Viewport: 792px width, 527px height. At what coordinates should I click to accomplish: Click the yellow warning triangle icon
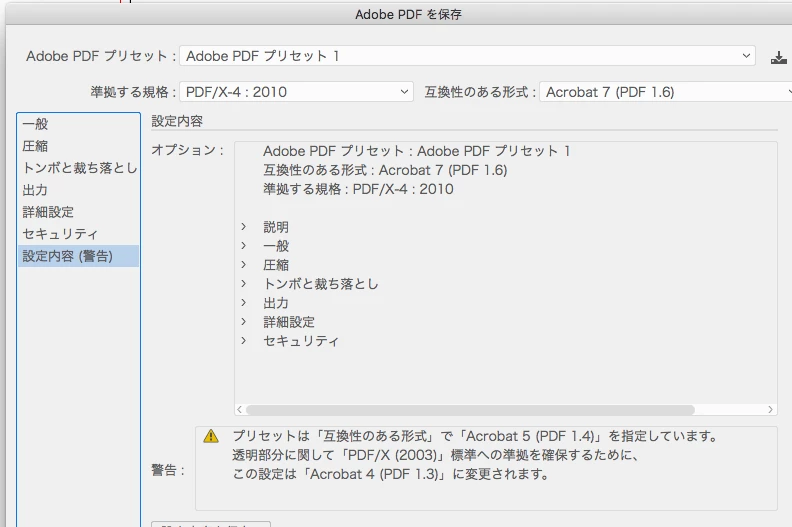point(211,436)
